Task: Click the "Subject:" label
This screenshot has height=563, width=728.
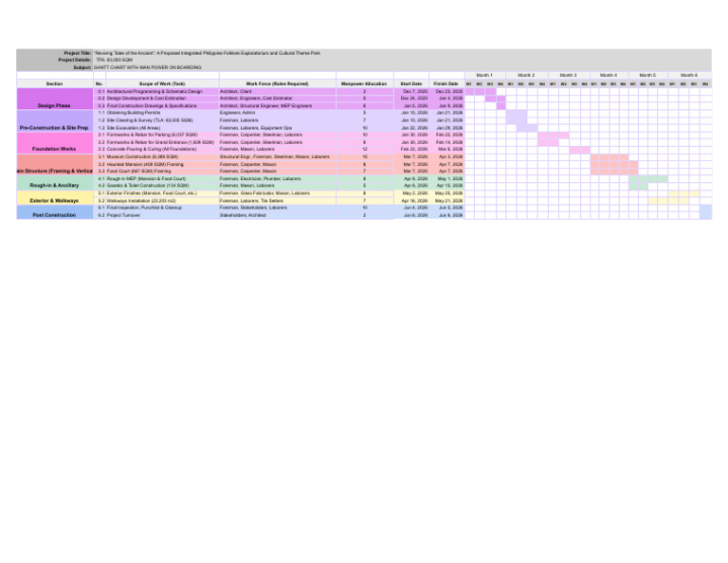Action: pos(82,67)
